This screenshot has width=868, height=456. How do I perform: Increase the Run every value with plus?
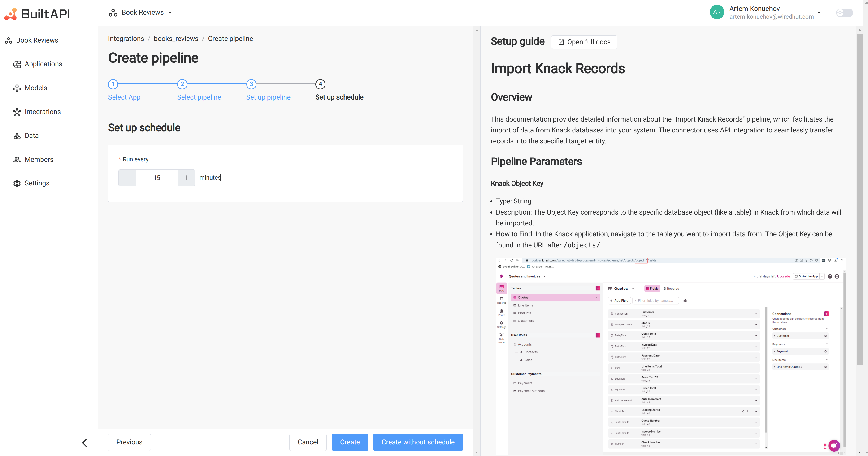186,178
